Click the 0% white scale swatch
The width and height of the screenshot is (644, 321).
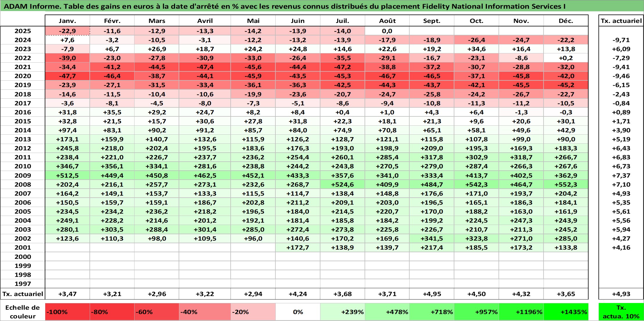coord(298,312)
